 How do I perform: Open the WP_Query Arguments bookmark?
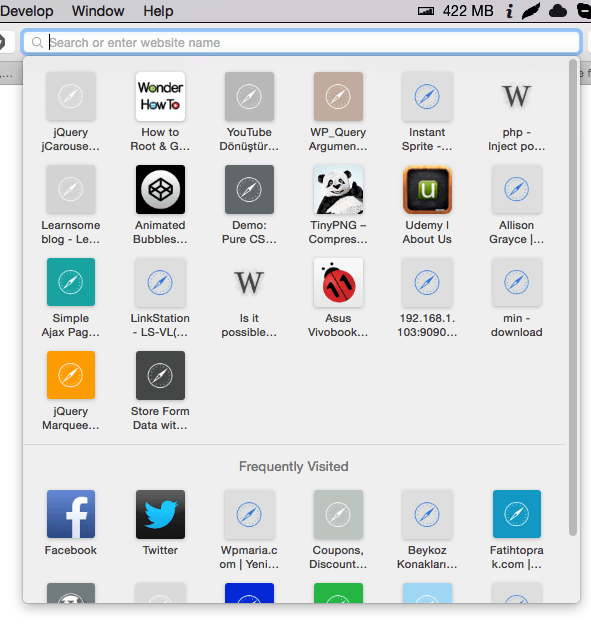(x=338, y=96)
